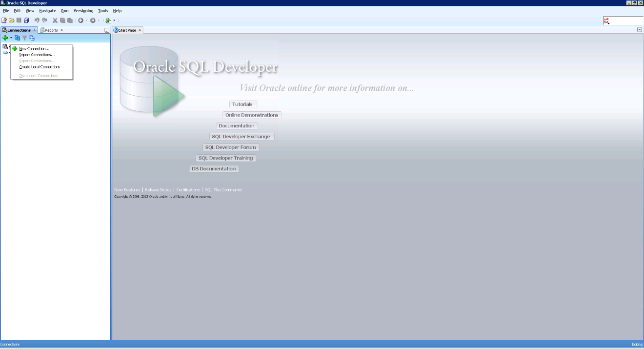
Task: Select the Start Page tab
Action: 127,30
